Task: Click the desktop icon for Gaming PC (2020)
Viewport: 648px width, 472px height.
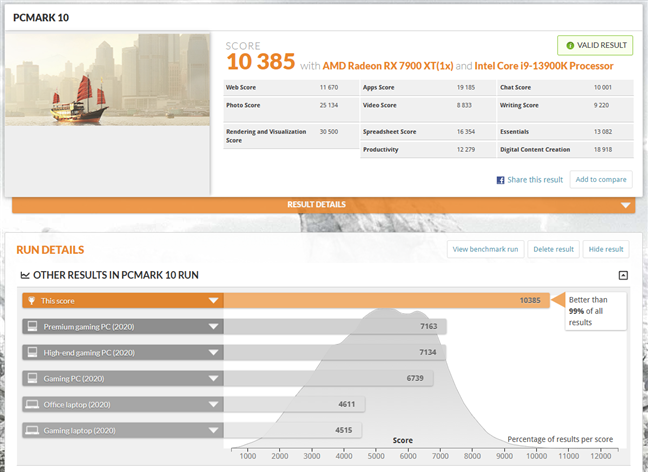Action: (32, 378)
